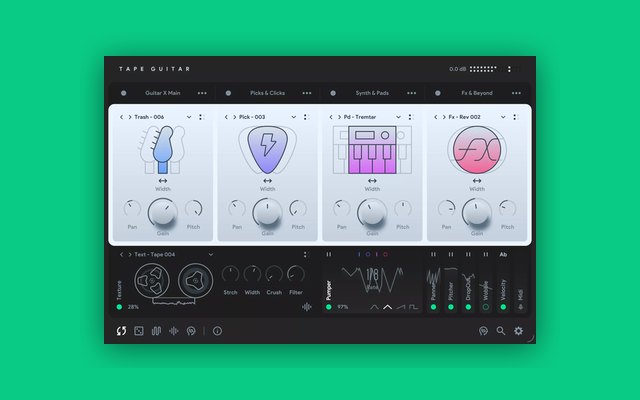
Task: Click the pause icon above Panner
Action: click(433, 254)
